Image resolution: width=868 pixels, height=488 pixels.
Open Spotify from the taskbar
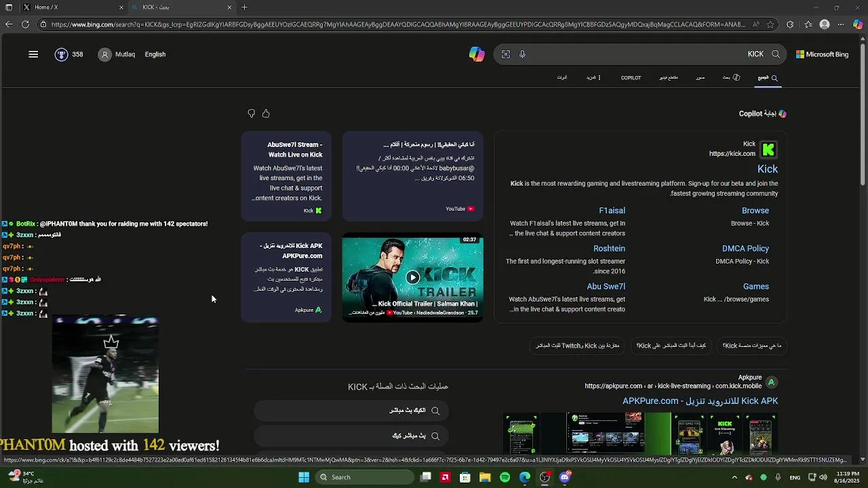[505, 477]
